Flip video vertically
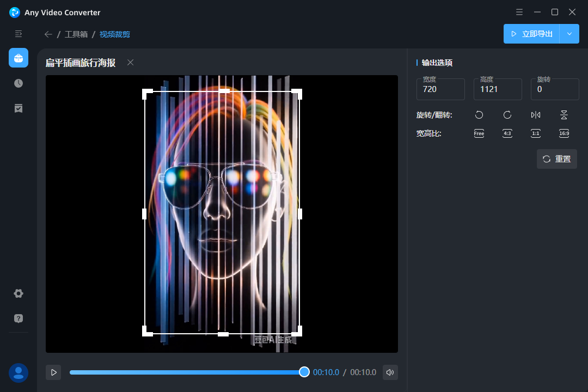Image resolution: width=588 pixels, height=392 pixels. pos(564,115)
